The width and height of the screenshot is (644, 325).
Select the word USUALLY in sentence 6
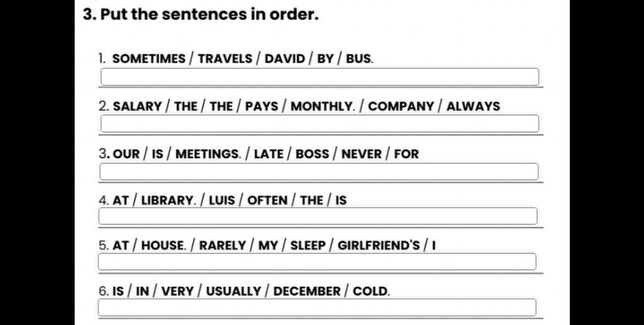coord(233,291)
